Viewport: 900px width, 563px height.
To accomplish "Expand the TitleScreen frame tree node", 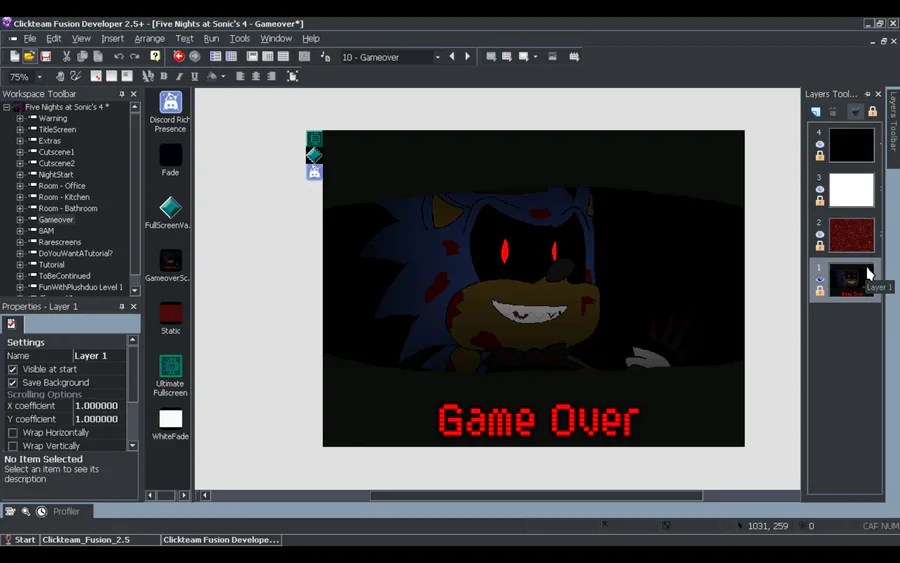I will (x=20, y=129).
